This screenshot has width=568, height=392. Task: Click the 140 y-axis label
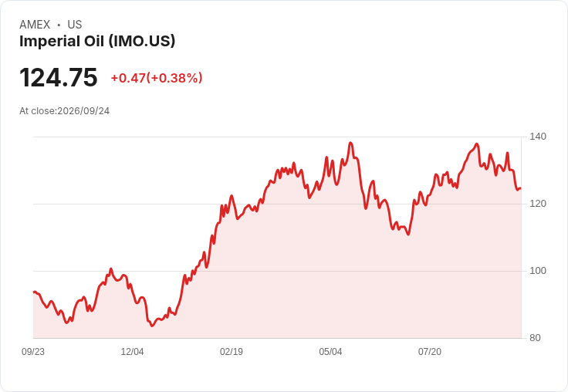(538, 137)
